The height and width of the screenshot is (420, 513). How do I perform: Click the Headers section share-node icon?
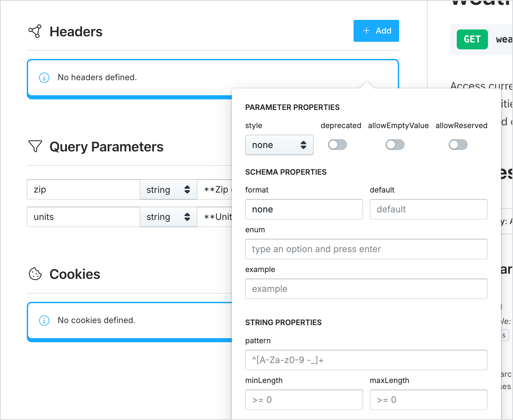tap(35, 31)
